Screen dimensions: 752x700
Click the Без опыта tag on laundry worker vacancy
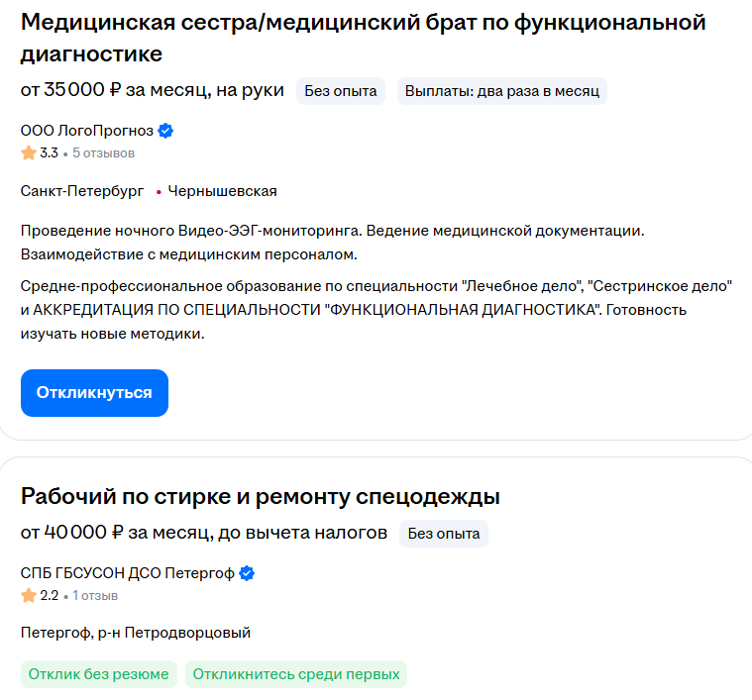click(444, 534)
